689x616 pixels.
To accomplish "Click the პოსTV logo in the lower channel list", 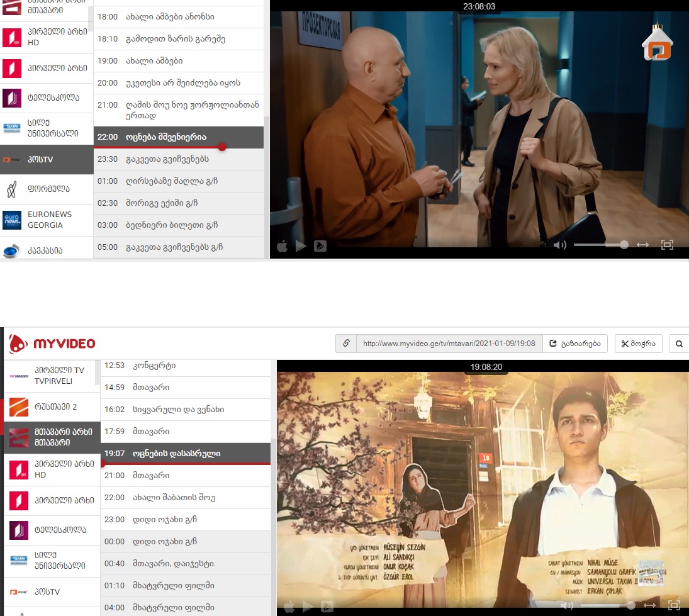I will click(x=19, y=592).
